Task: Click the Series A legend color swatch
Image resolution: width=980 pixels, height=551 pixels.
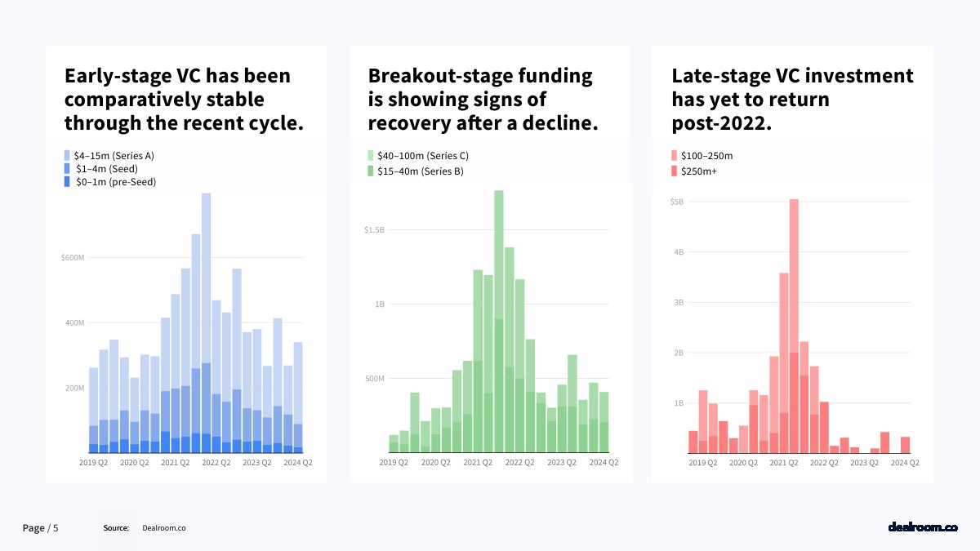Action: point(68,155)
